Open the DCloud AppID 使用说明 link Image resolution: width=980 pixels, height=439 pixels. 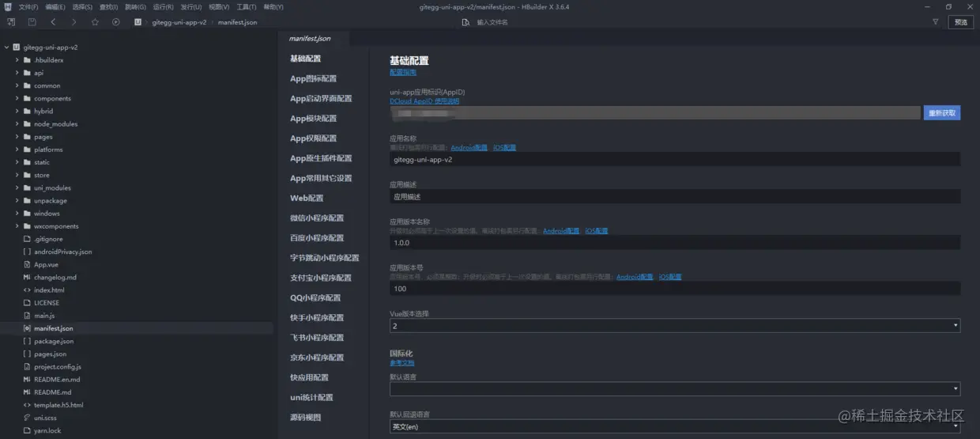[424, 101]
